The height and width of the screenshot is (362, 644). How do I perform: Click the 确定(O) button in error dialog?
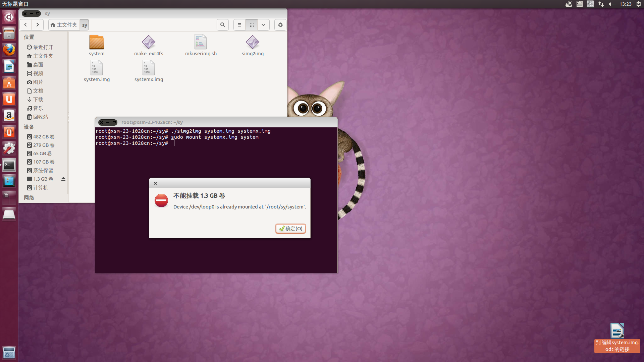point(290,229)
